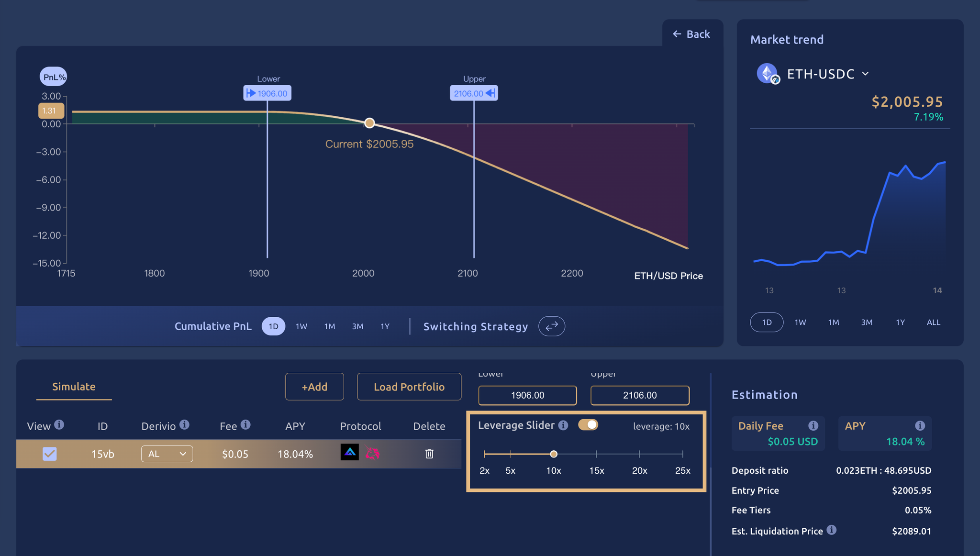Click the Daily Fee info icon

pyautogui.click(x=813, y=425)
